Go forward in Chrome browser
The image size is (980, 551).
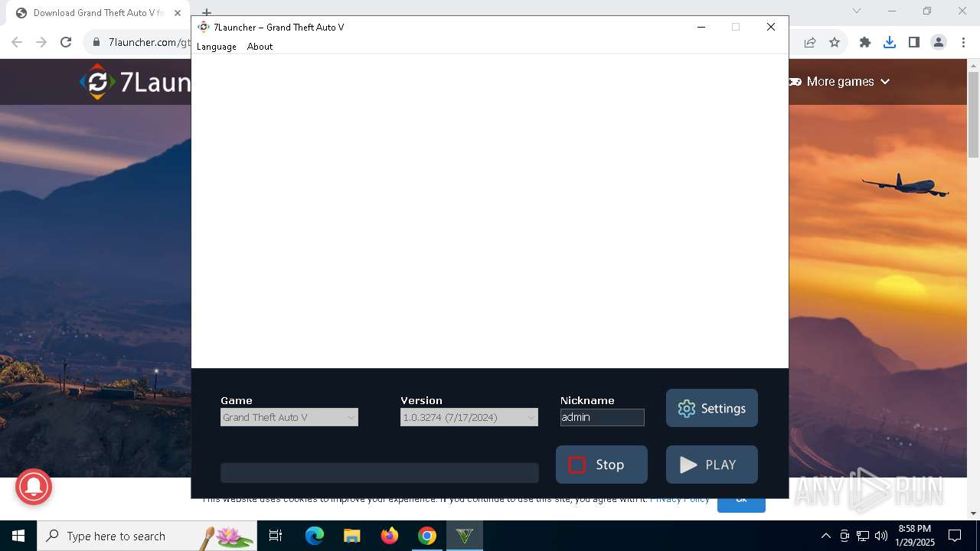pyautogui.click(x=41, y=42)
